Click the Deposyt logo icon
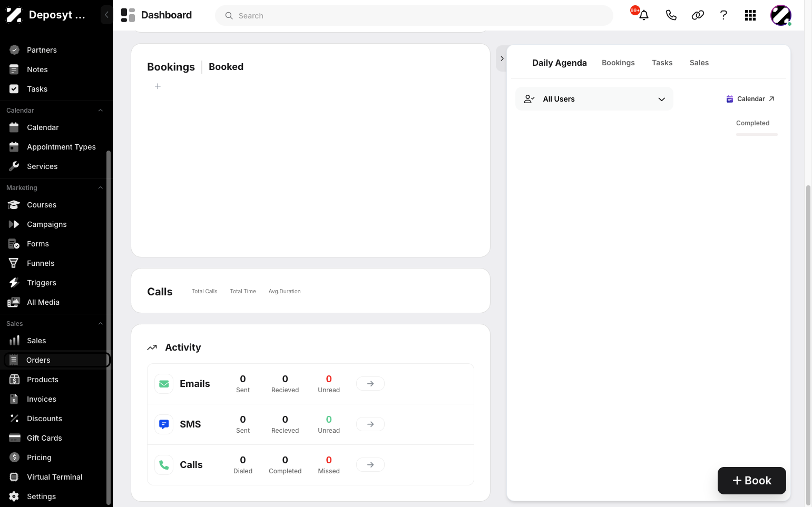 click(x=14, y=15)
